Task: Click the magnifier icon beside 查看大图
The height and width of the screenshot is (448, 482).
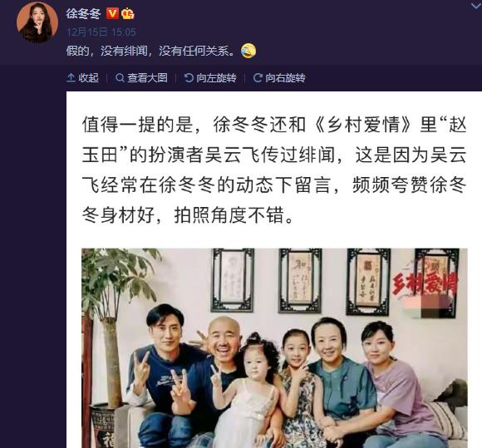Action: click(x=120, y=78)
